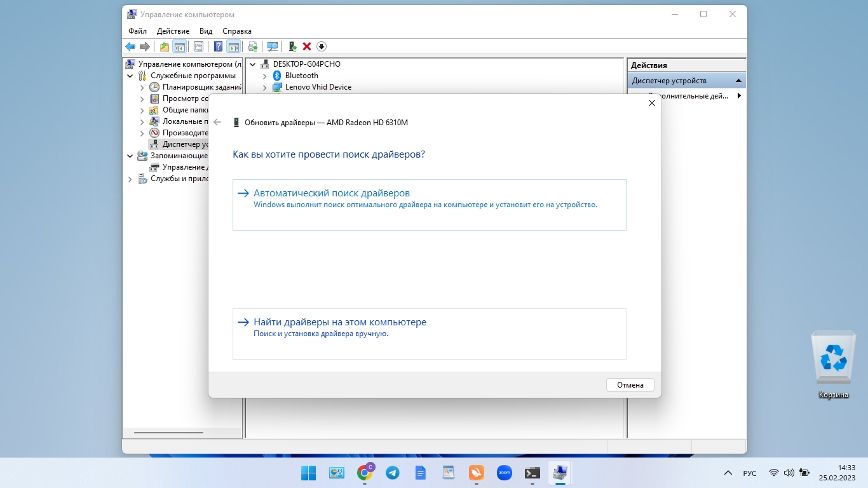Image resolution: width=868 pixels, height=488 pixels.
Task: Click the Back arrow in the driver dialog
Action: pos(217,122)
